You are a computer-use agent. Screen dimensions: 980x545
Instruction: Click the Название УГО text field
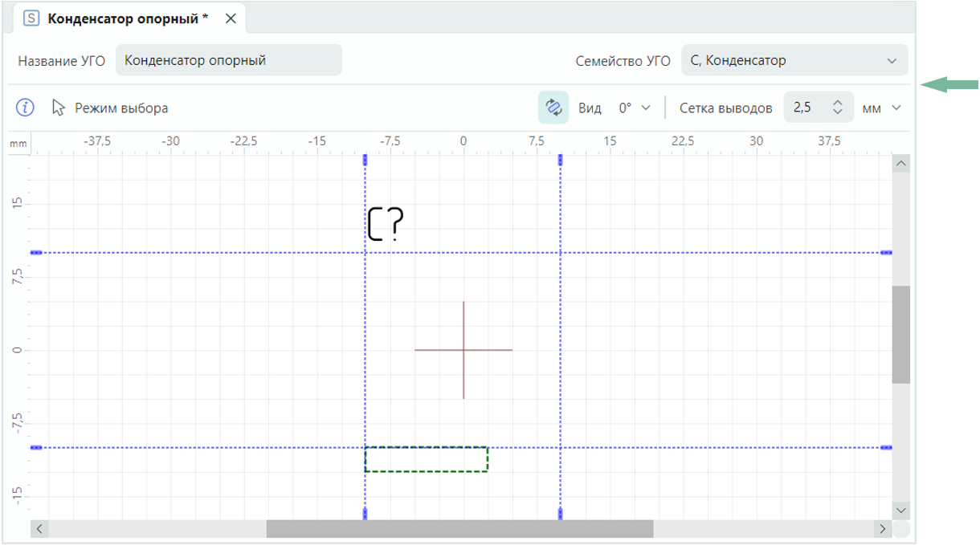coord(229,60)
